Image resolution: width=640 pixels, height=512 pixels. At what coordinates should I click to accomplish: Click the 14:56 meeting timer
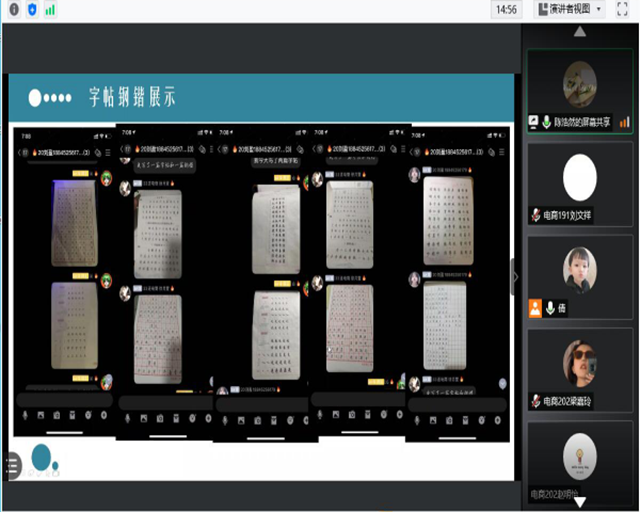click(506, 9)
